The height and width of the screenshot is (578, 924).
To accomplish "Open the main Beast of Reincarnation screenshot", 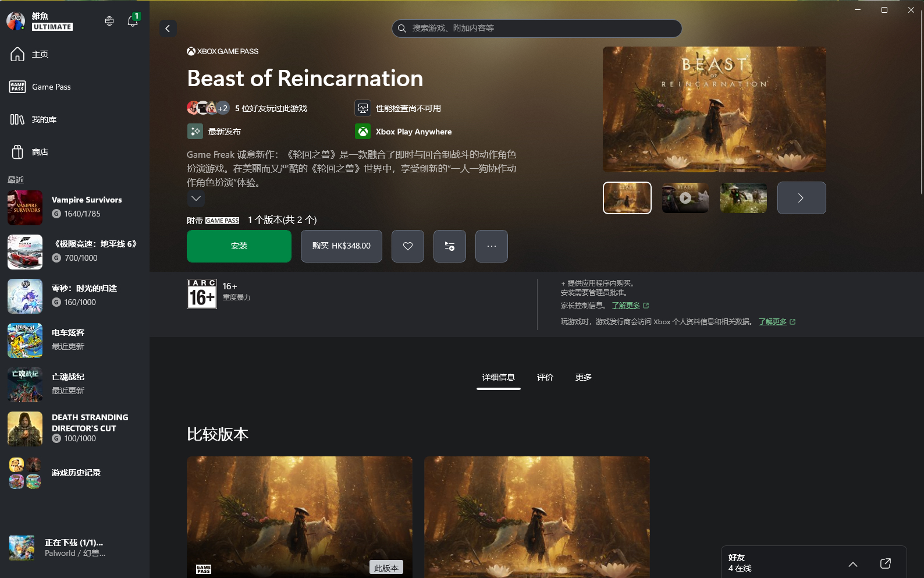I will (x=715, y=109).
